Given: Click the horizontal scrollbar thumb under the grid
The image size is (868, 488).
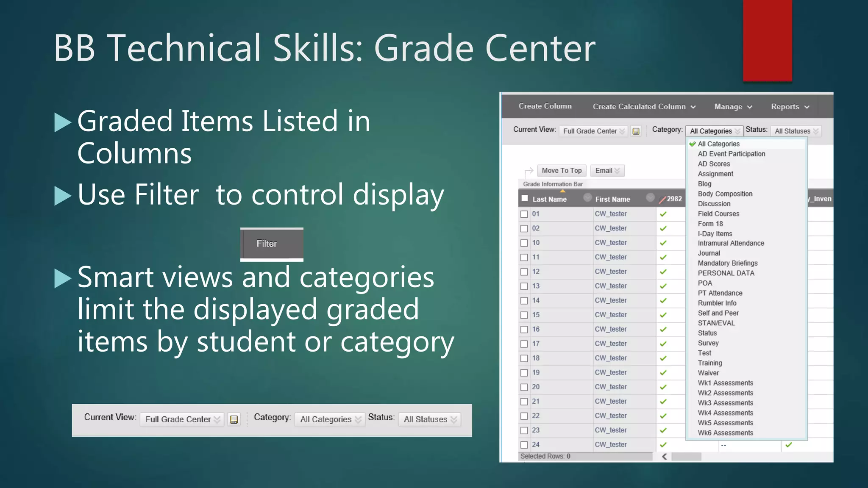Looking at the screenshot, I should coord(686,456).
